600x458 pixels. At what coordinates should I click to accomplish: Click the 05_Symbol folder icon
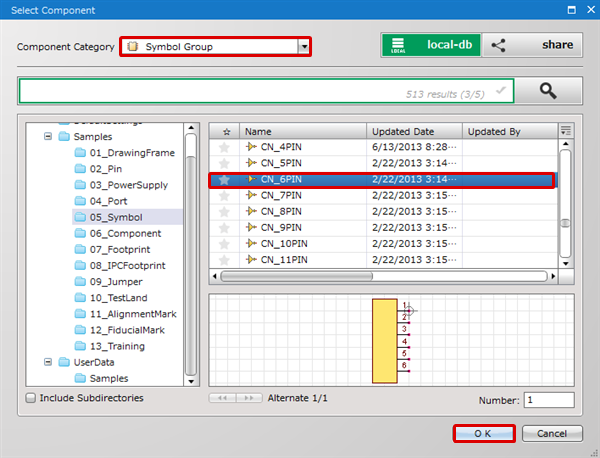click(x=81, y=216)
